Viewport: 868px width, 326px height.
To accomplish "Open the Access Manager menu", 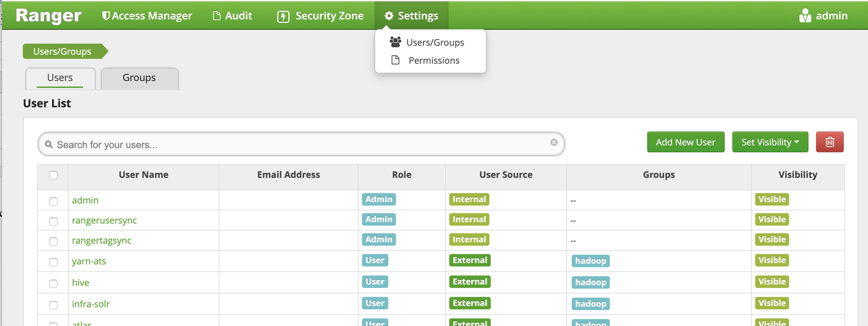I will (x=147, y=16).
